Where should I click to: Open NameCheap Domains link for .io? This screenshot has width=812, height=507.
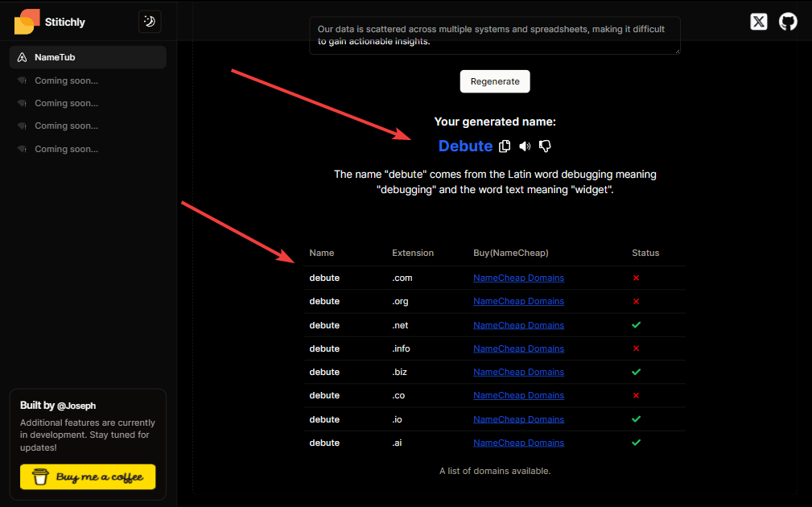(518, 419)
